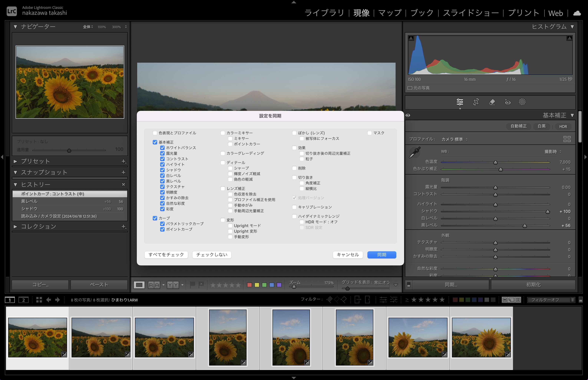This screenshot has height=380, width=588.
Task: Open the profile browser grid icon
Action: click(567, 139)
